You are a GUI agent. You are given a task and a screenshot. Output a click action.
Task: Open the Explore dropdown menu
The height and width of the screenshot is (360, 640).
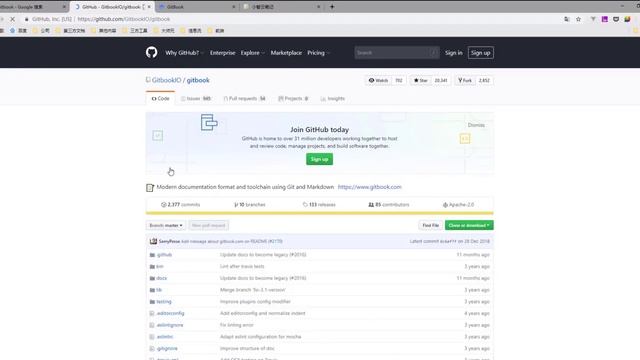coord(252,53)
